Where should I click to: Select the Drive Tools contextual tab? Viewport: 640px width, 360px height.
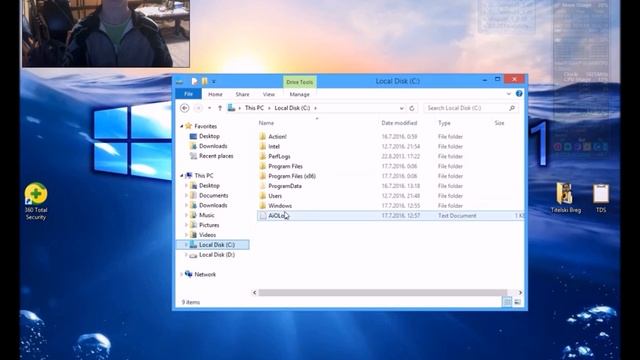click(299, 82)
